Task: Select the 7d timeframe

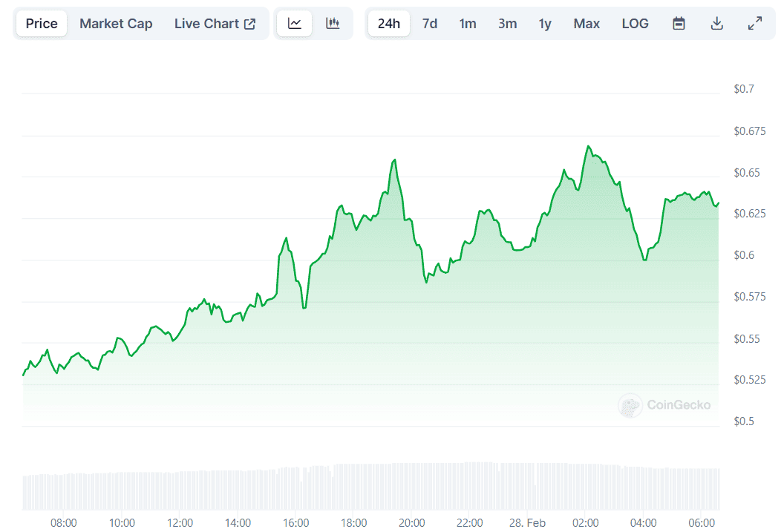Action: pos(430,23)
